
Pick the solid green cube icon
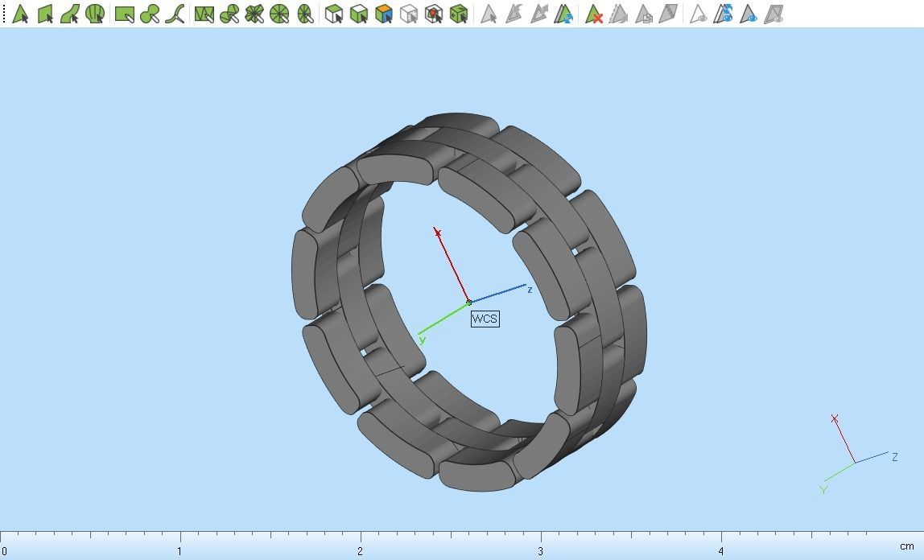pyautogui.click(x=459, y=14)
